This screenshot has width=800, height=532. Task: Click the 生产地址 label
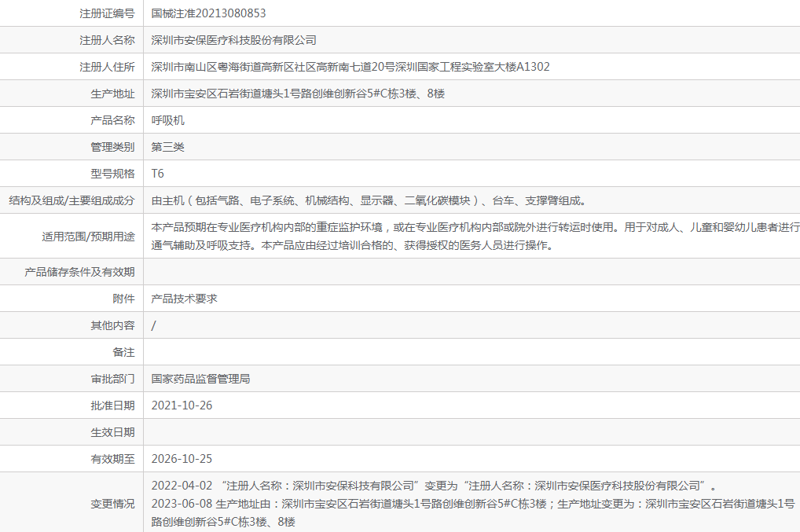click(112, 94)
